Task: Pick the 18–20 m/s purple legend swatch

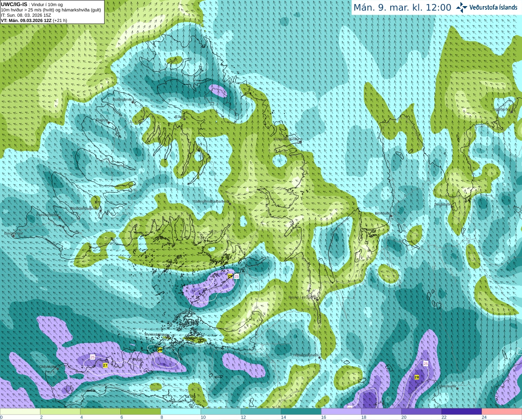Action: pyautogui.click(x=381, y=411)
